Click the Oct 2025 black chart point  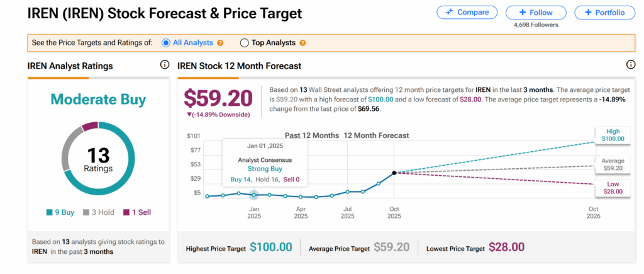click(x=394, y=172)
